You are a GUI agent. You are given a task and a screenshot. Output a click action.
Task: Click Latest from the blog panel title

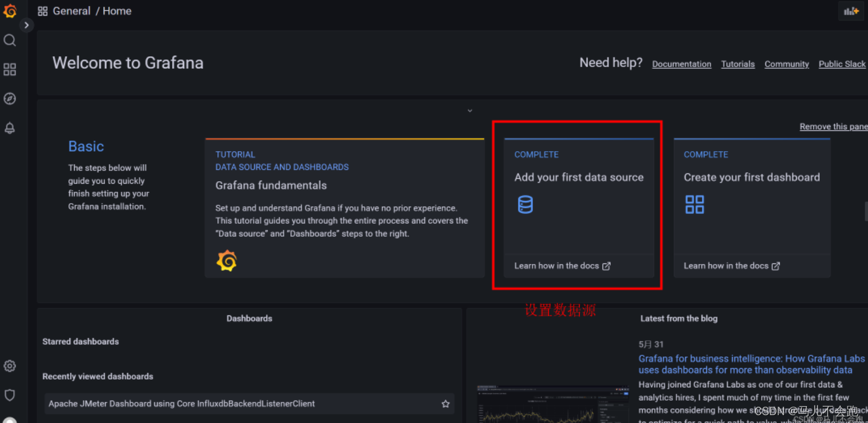[679, 318]
